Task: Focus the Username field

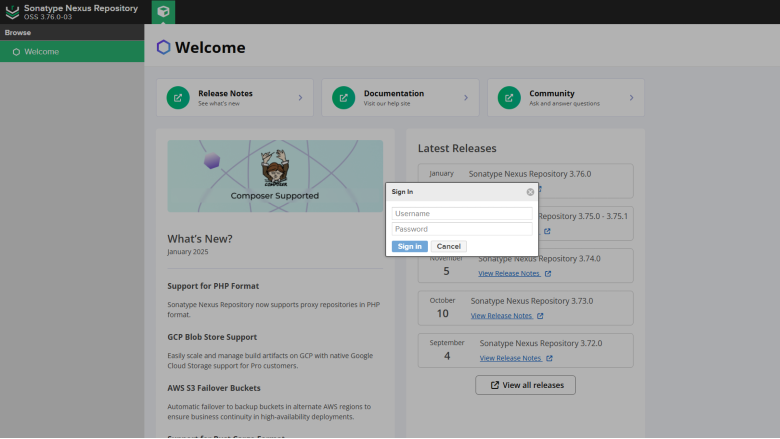Action: click(462, 213)
